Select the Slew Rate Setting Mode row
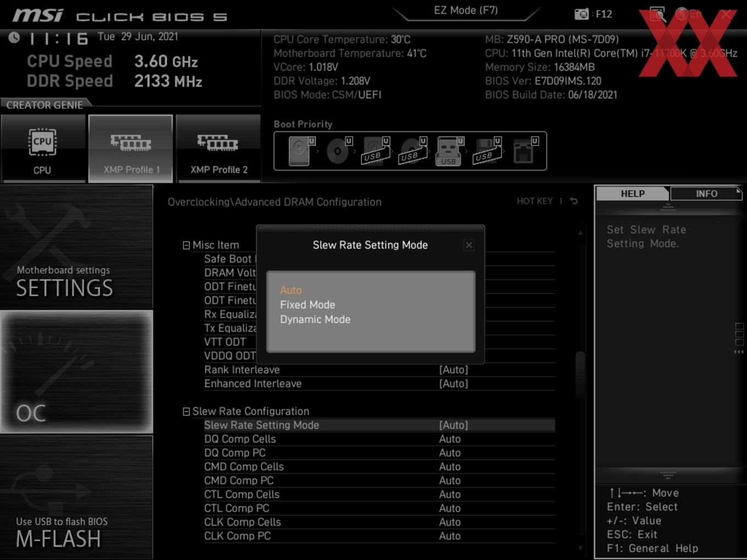This screenshot has width=747, height=560. [x=379, y=425]
